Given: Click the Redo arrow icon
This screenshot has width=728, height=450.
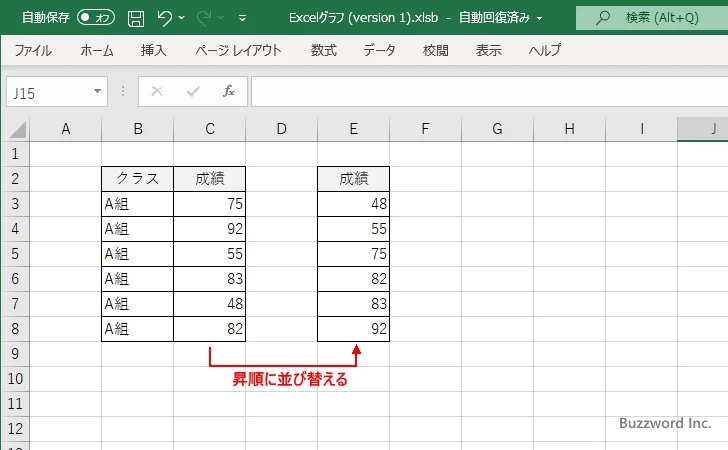Looking at the screenshot, I should coord(203,18).
